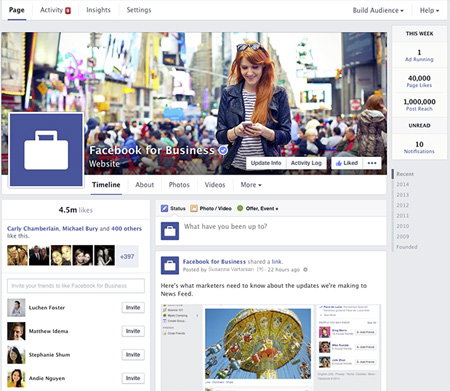Open the Photos tab
The height and width of the screenshot is (391, 450).
click(x=179, y=185)
